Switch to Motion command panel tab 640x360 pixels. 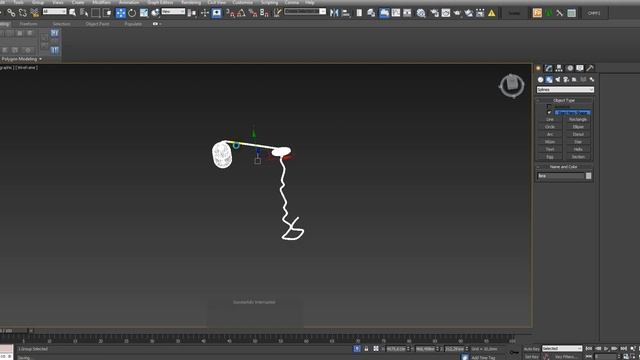569,68
